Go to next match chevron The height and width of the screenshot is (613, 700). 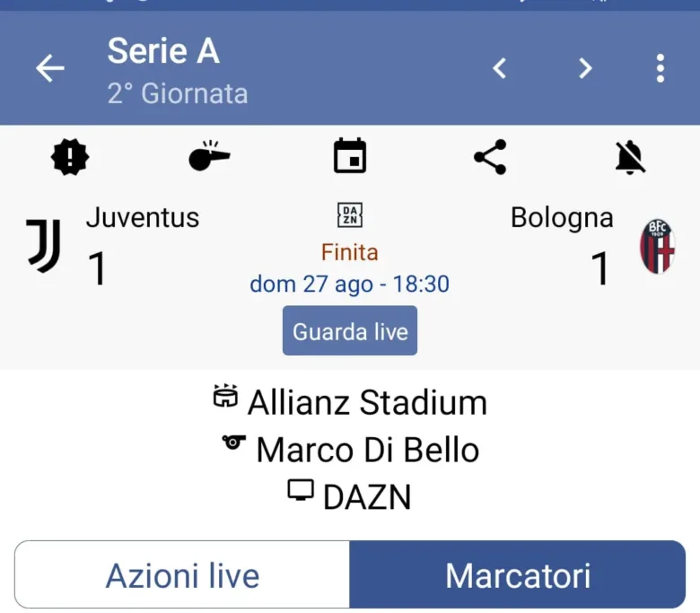coord(585,68)
